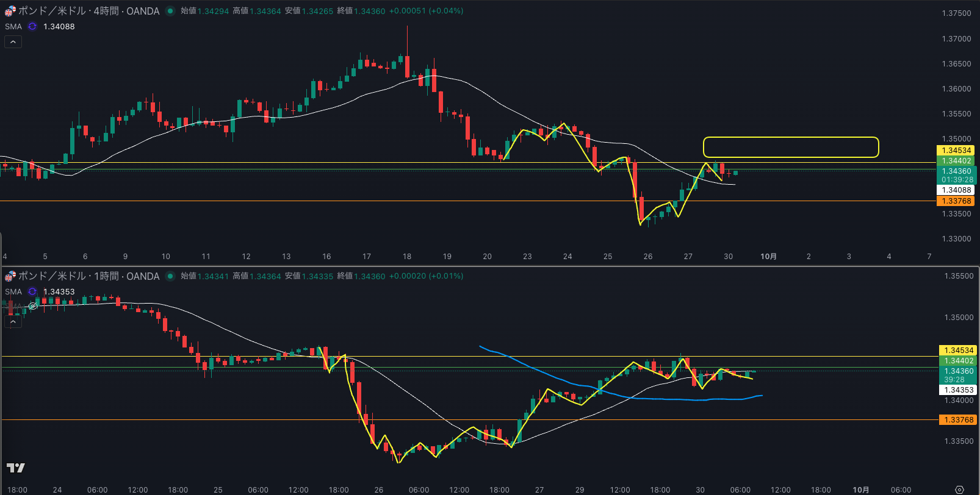Click the GBP/USD flag icon on 4-hour chart
Image resolution: width=980 pixels, height=495 pixels.
pos(10,11)
